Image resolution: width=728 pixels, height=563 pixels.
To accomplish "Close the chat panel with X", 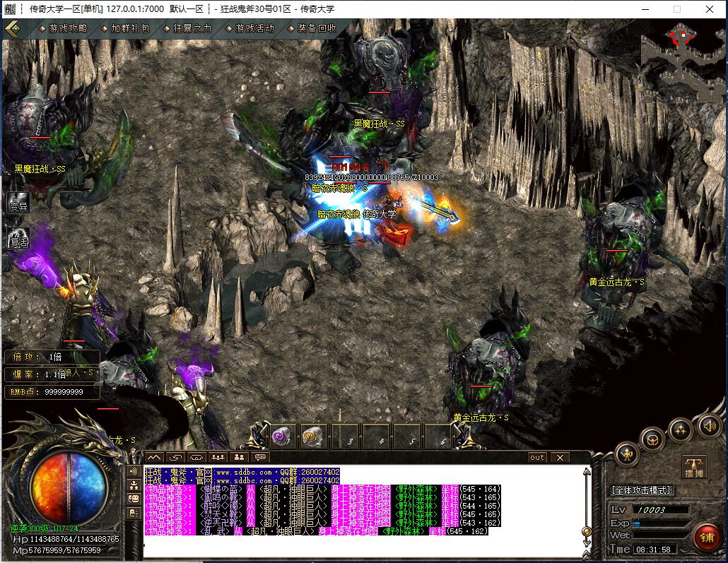I will 560,458.
